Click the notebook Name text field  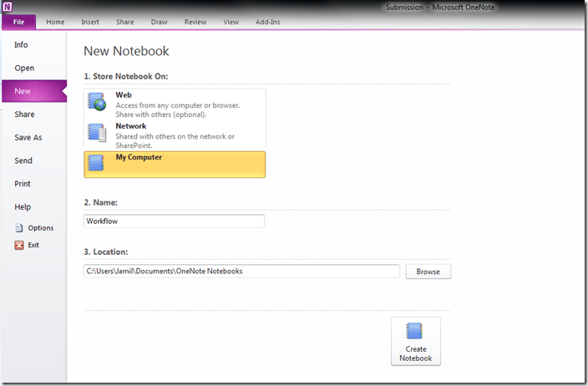pyautogui.click(x=175, y=221)
